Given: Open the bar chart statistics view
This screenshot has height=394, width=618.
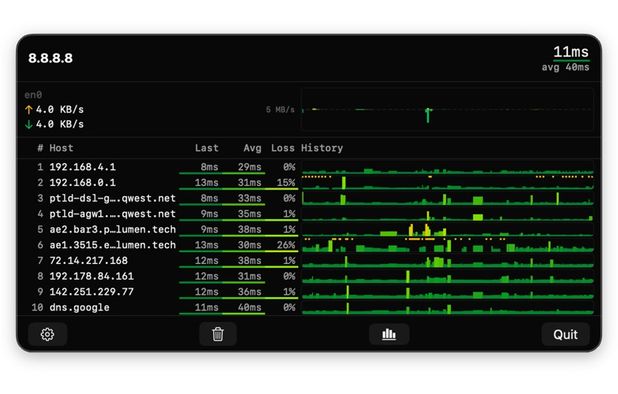Looking at the screenshot, I should (389, 335).
